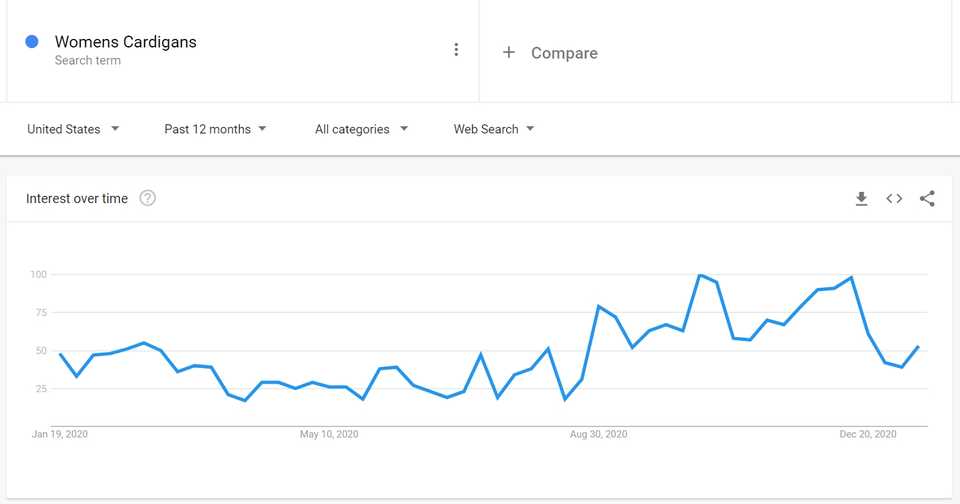Click the plus icon beside Compare
The height and width of the screenshot is (504, 960).
(x=509, y=52)
